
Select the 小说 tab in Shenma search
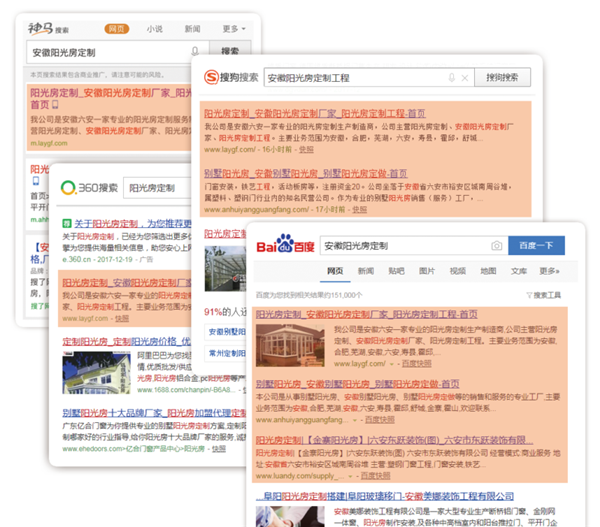(154, 29)
